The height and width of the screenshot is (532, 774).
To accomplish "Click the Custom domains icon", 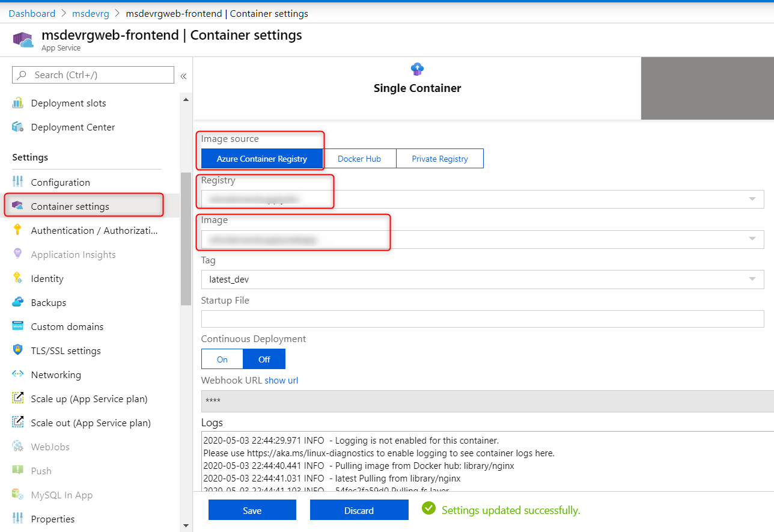I will (18, 326).
